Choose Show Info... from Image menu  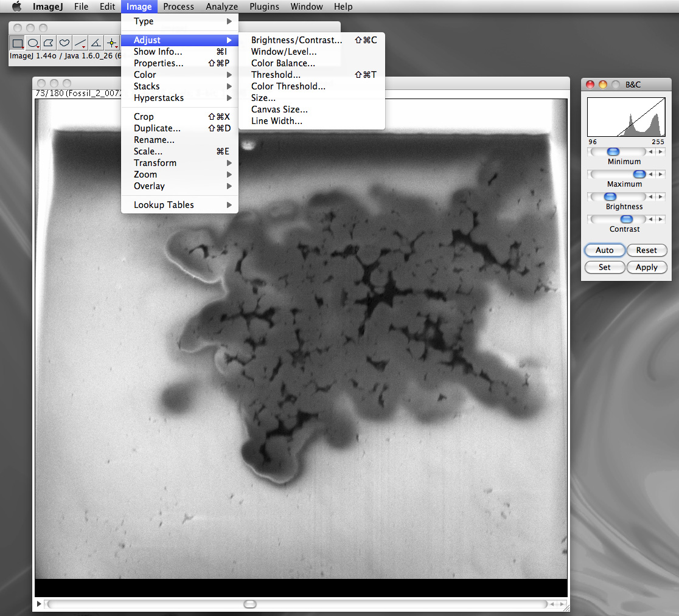click(179, 52)
